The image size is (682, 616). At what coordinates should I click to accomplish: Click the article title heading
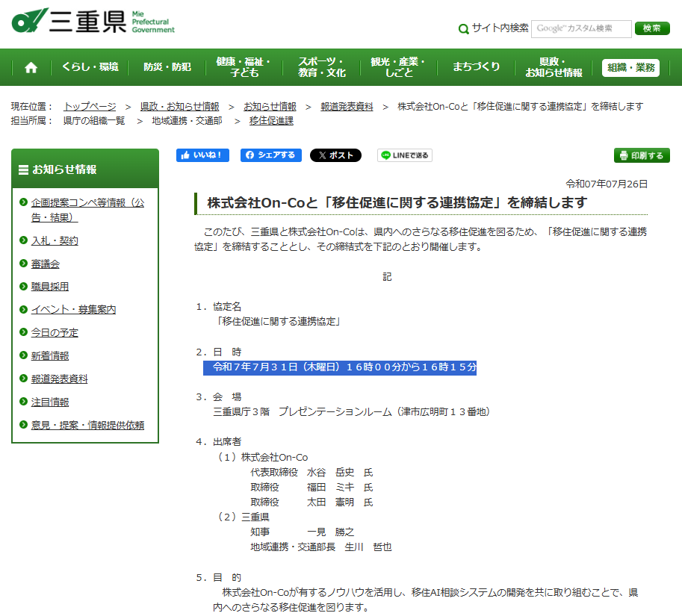(397, 203)
